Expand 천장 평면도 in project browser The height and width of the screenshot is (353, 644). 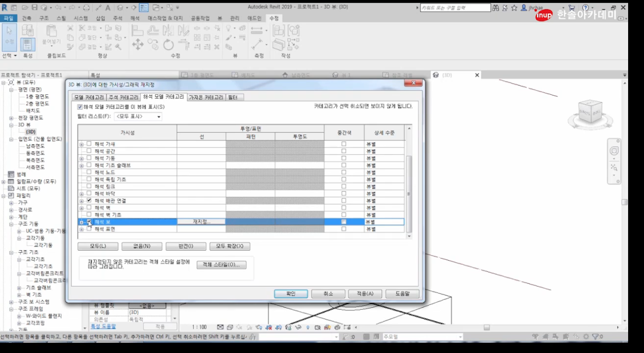(11, 118)
